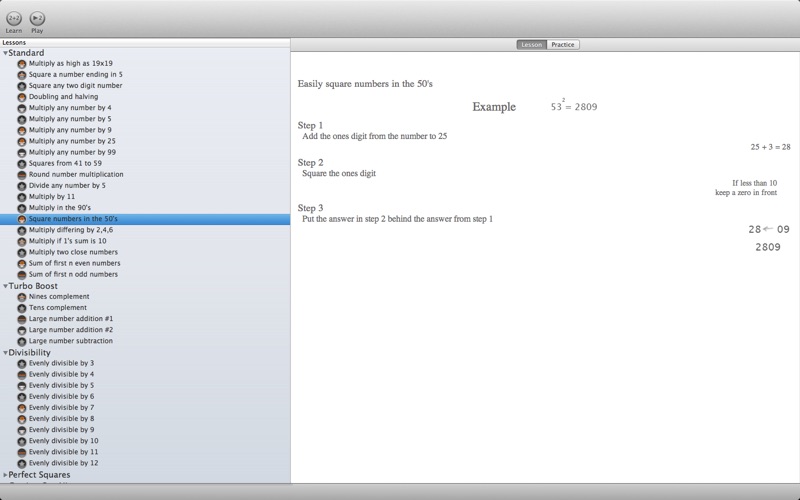
Task: Select Evenly divisible by 11 lesson
Action: coord(63,452)
